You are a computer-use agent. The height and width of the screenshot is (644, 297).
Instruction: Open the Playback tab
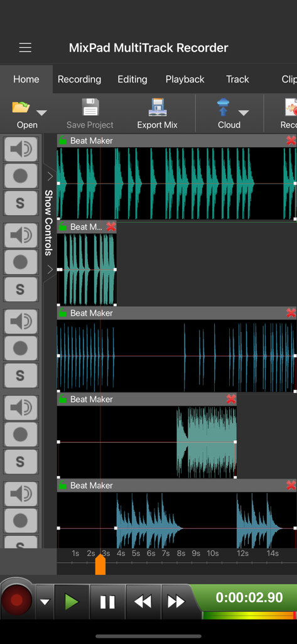pos(185,79)
